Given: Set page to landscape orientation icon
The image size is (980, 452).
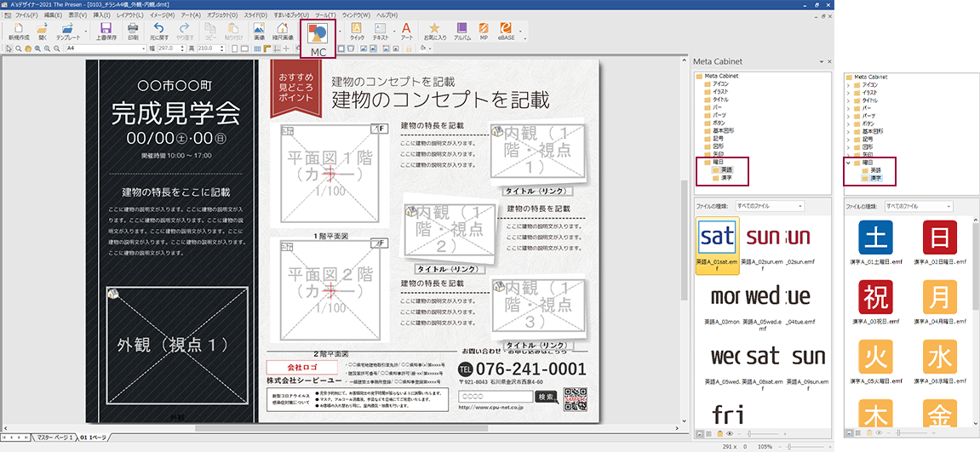Looking at the screenshot, I should 245,49.
